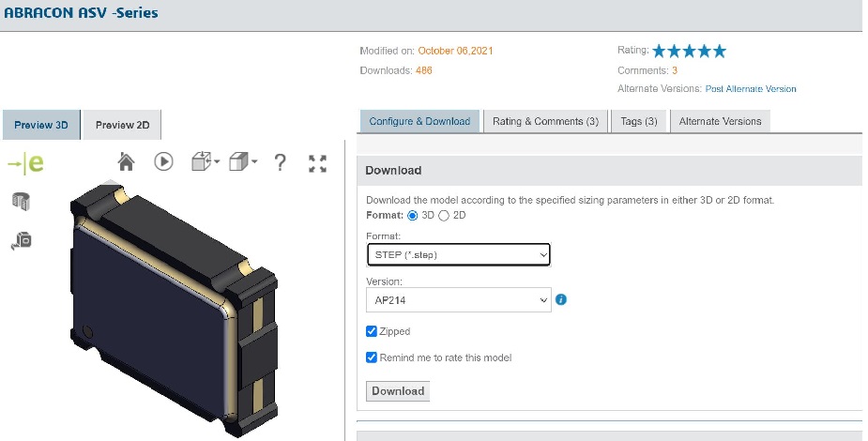Image resolution: width=868 pixels, height=441 pixels.
Task: Expand the AP214 version dropdown
Action: click(x=457, y=300)
